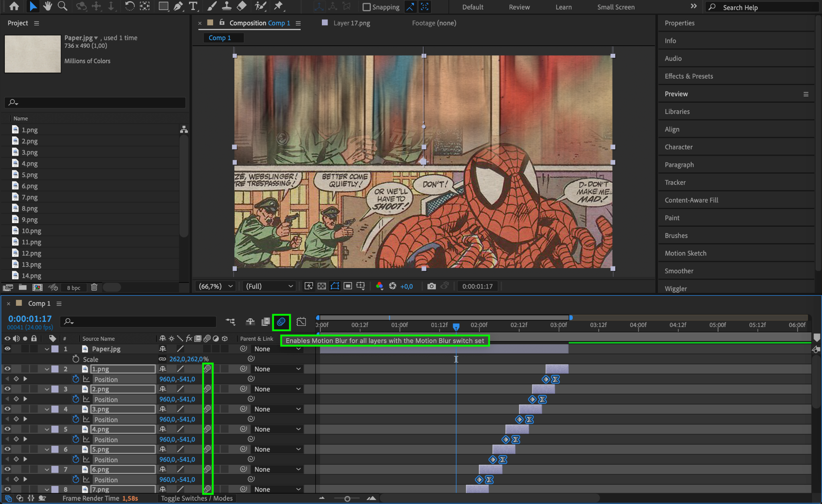Toggle the Snapping checkbox
Image resolution: width=822 pixels, height=504 pixels.
(x=366, y=7)
